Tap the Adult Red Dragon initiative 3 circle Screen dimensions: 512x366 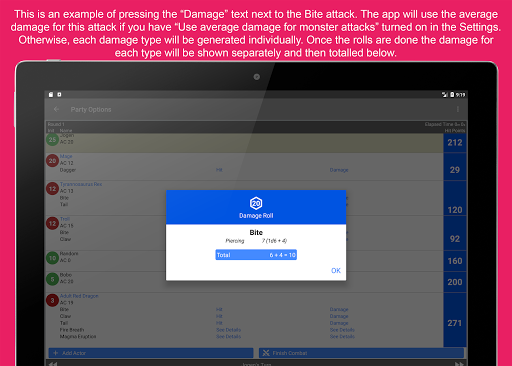[52, 300]
